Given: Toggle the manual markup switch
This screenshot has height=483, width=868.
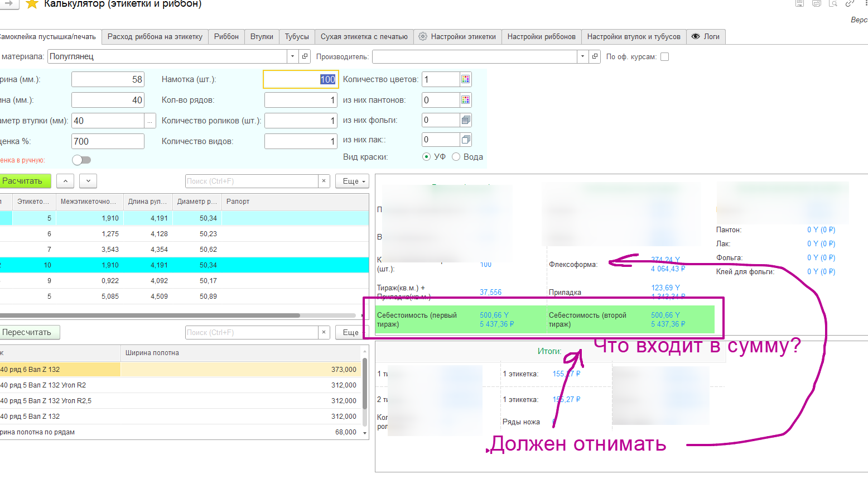Looking at the screenshot, I should [81, 160].
